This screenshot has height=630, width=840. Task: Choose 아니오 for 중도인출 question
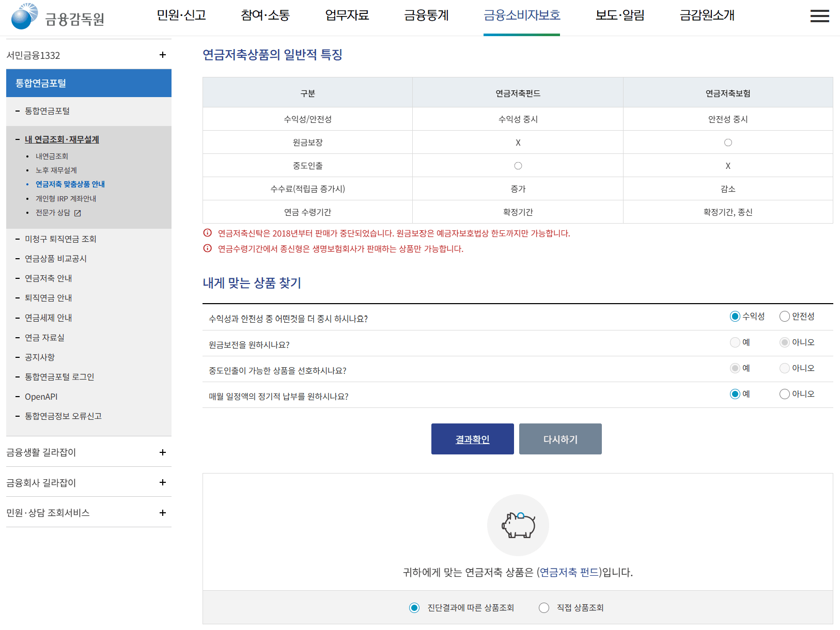[785, 368]
